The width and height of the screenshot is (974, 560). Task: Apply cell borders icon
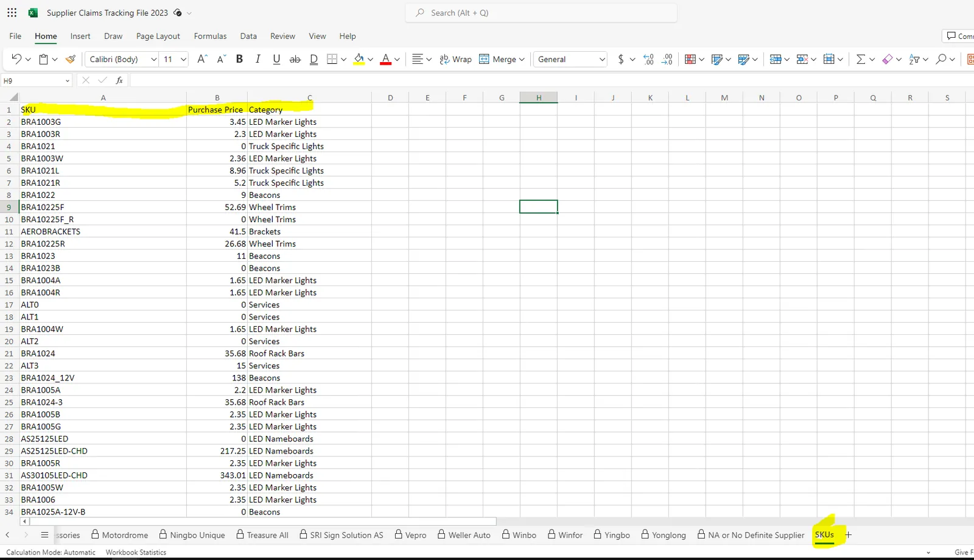(332, 59)
